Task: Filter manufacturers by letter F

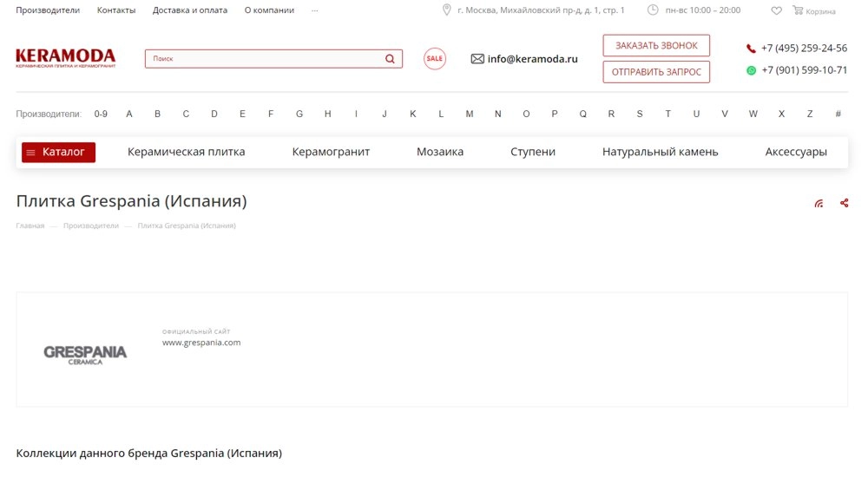Action: click(x=271, y=114)
